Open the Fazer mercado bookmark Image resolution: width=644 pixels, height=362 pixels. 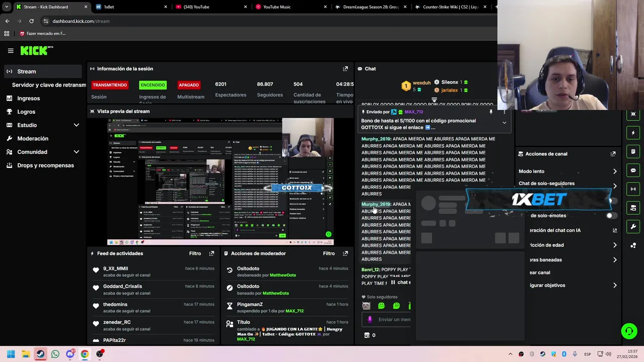coord(43,33)
